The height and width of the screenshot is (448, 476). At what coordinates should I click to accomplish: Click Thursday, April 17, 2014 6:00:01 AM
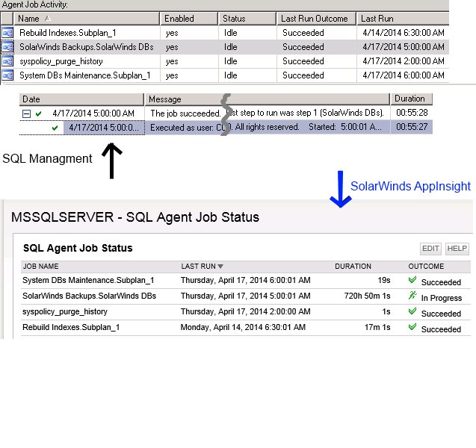tap(246, 280)
